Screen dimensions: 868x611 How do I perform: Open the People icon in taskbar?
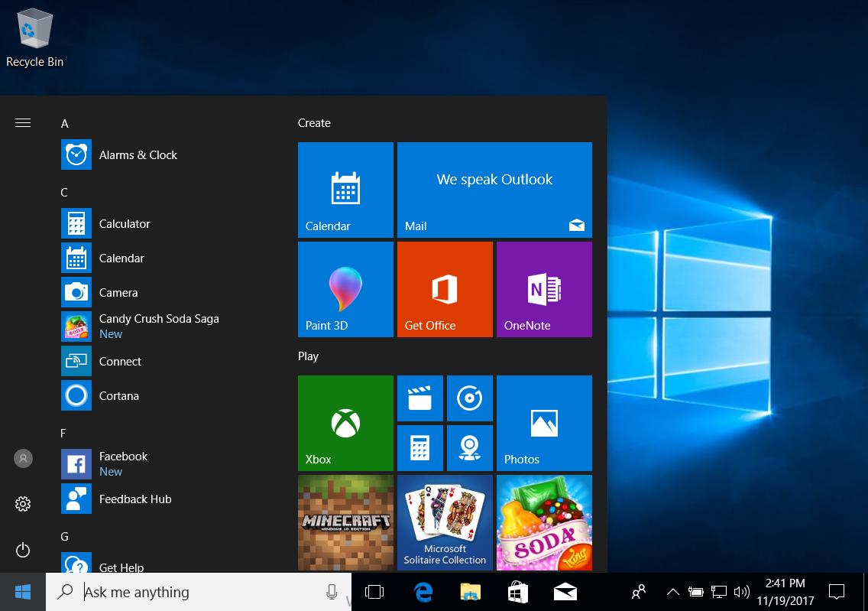point(639,592)
